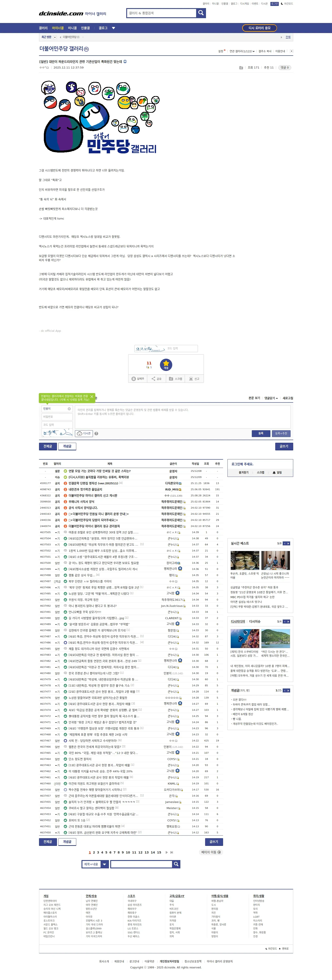
Task: Switch to the 마이너갤 navigation tab
Action: [58, 28]
